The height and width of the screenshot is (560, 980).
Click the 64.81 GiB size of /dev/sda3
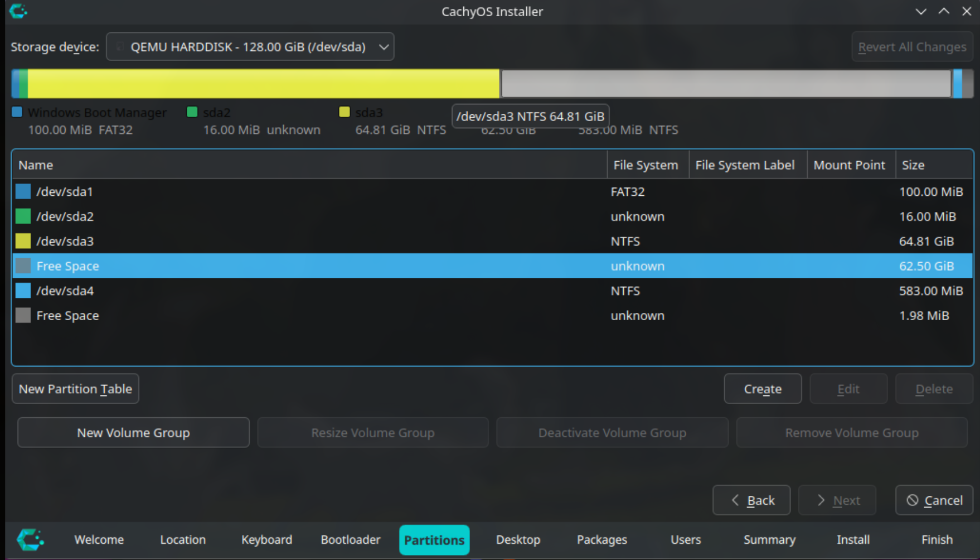pos(926,241)
